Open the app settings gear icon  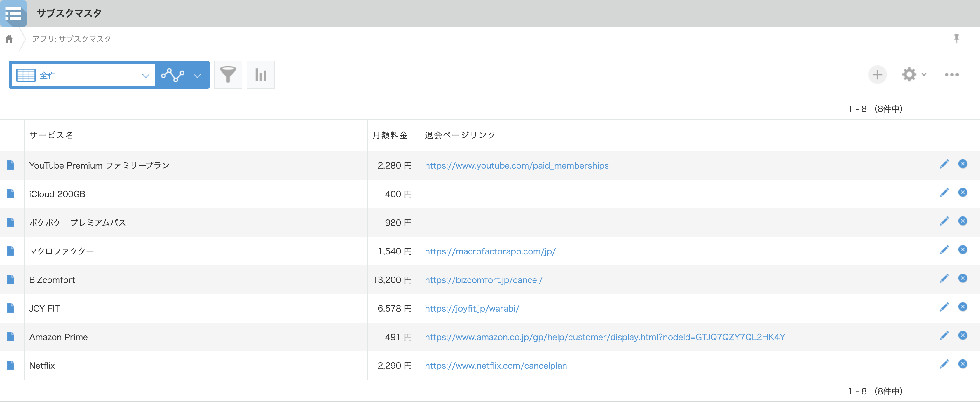[910, 75]
